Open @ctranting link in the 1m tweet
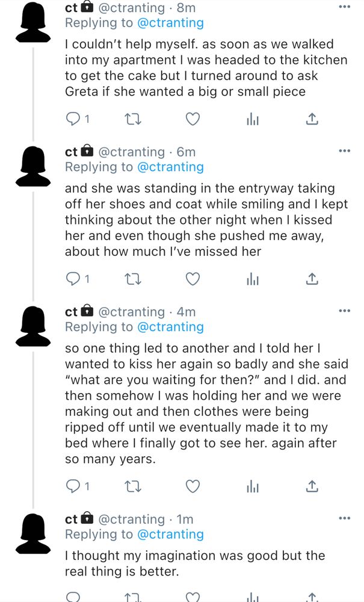This screenshot has width=364, height=602. 170,534
